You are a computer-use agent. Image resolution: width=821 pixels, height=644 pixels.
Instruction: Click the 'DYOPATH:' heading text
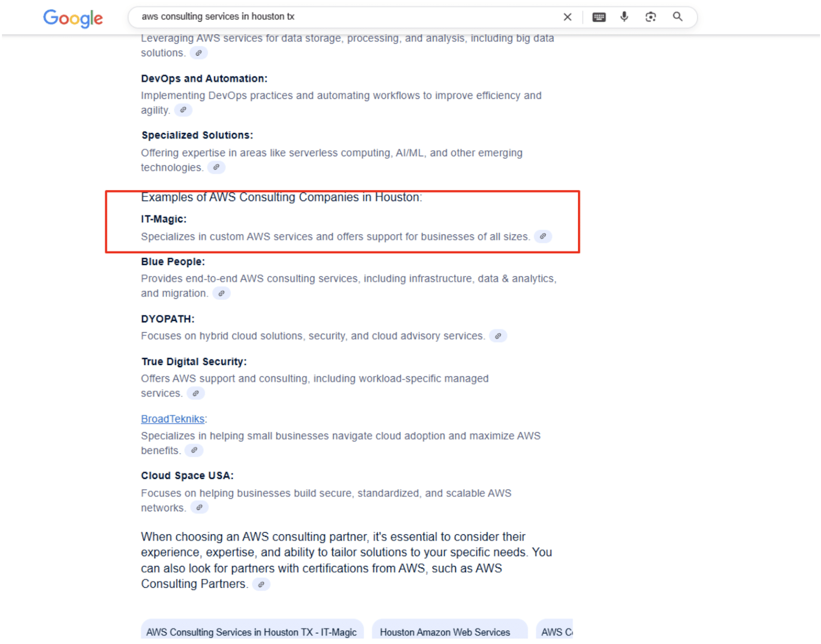(x=168, y=319)
